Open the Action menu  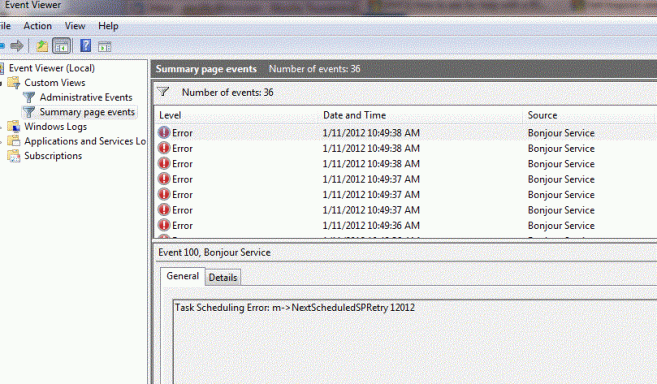[37, 26]
